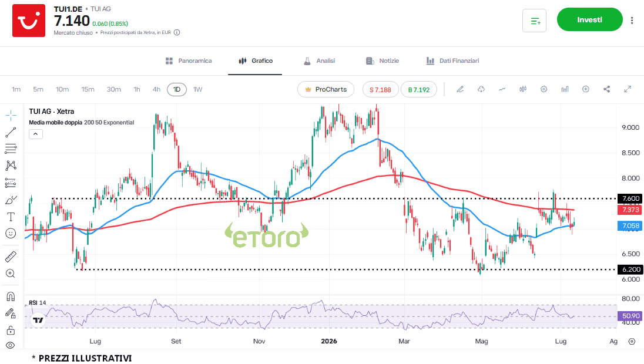Select the trend line drawing tool
The image size is (644, 364).
click(x=11, y=132)
